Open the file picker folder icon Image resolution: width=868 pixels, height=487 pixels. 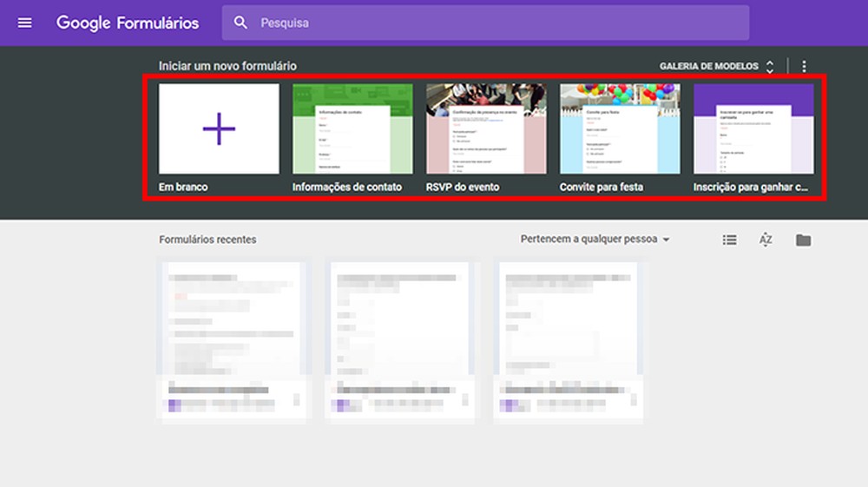[803, 240]
